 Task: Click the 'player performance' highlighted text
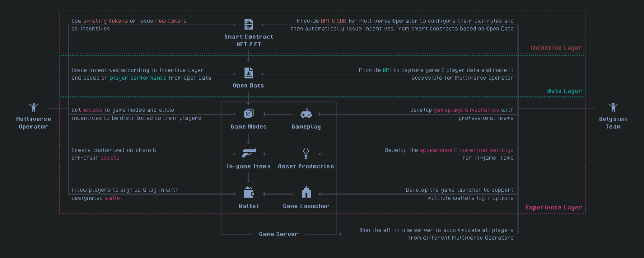pos(138,78)
